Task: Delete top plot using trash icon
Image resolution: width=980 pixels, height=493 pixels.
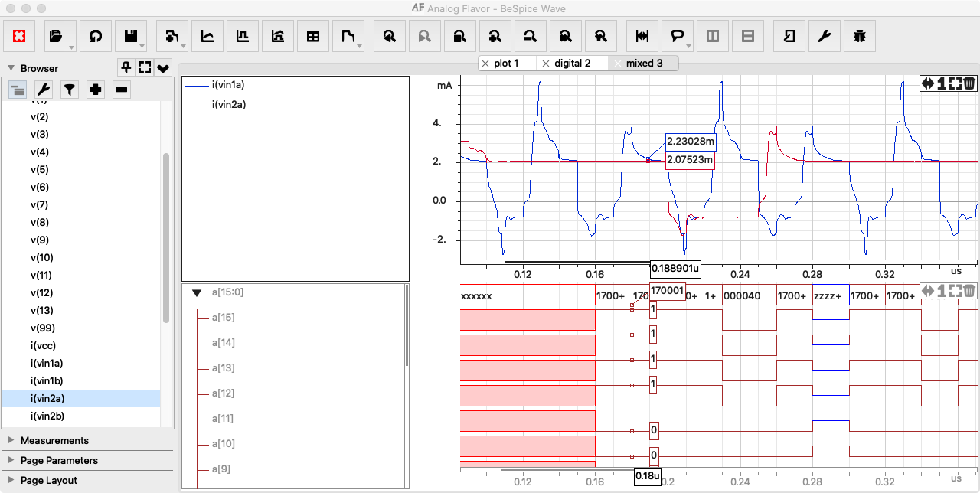Action: [969, 83]
